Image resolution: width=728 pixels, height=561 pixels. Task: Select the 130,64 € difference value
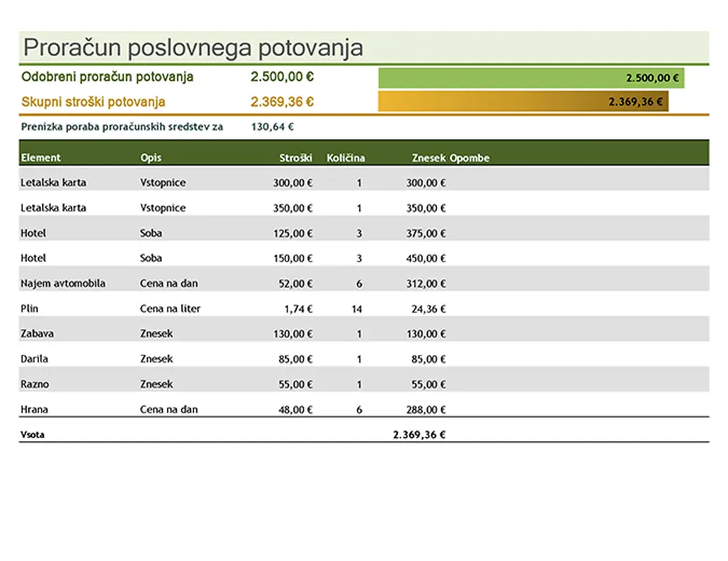coord(273,127)
